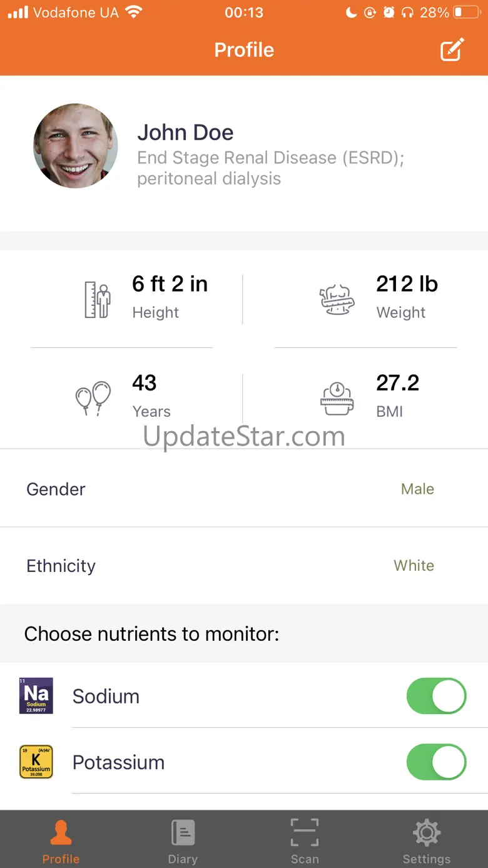Tap the Sodium element icon
The image size is (488, 868).
tap(36, 696)
